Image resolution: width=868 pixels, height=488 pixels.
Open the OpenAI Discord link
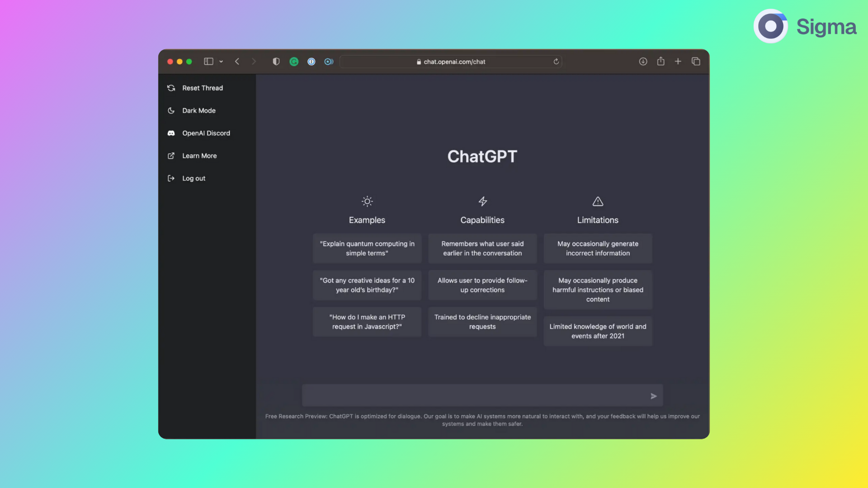pos(207,133)
